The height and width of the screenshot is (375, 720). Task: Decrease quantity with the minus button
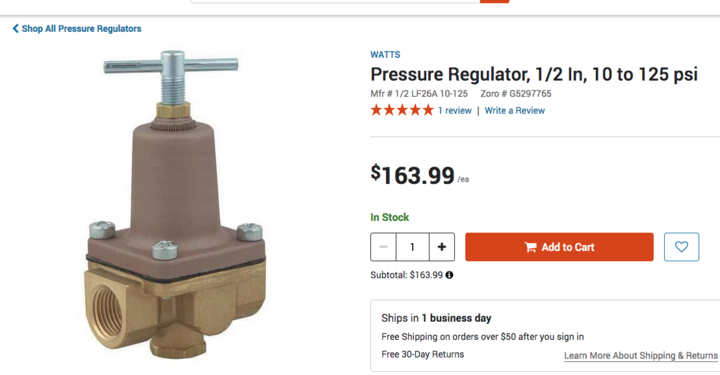pos(383,247)
